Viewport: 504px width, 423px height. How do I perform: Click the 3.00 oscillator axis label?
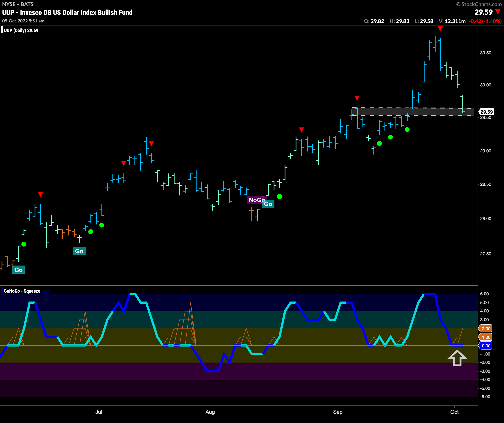tap(484, 320)
